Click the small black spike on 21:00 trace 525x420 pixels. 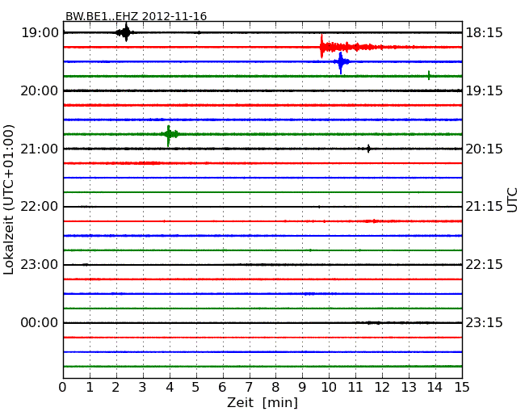coord(368,149)
